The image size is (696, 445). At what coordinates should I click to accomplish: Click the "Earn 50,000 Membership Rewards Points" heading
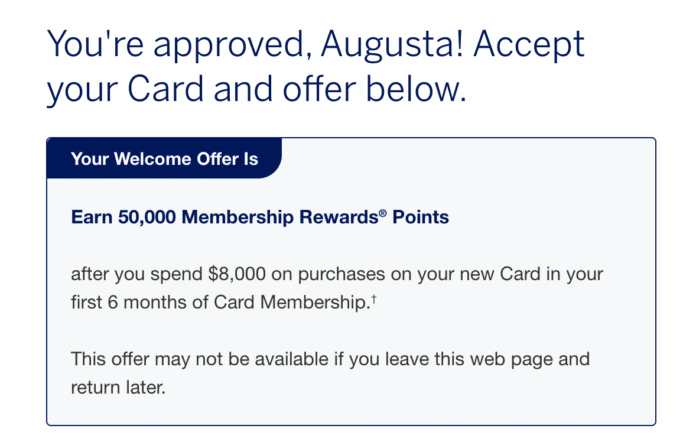coord(261,216)
